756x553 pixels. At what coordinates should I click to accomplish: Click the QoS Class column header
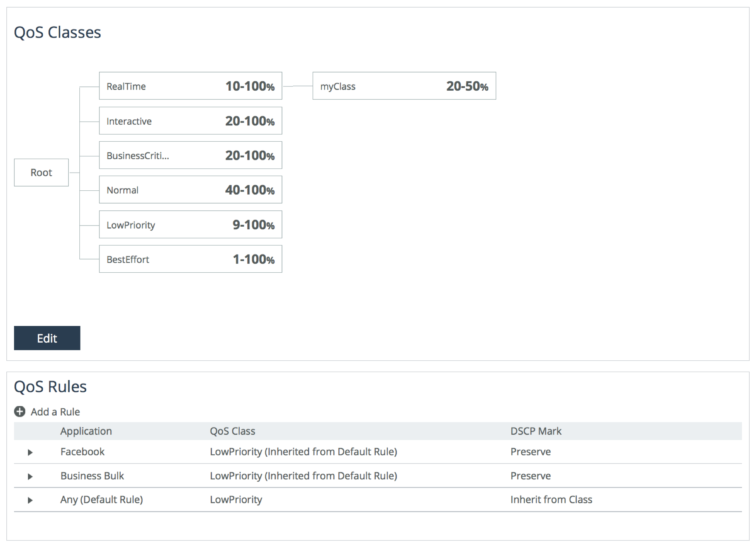(232, 431)
